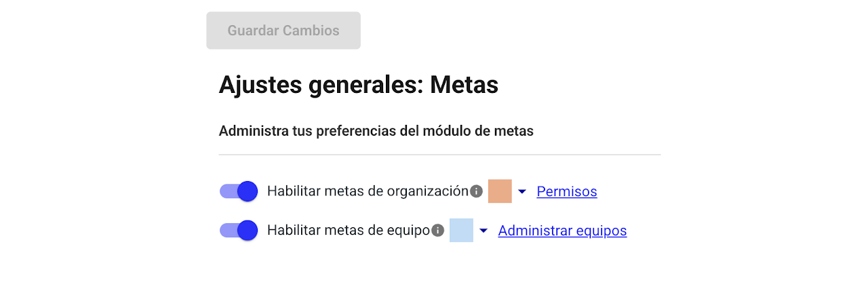Click the info icon beside organization goals

coord(476,191)
